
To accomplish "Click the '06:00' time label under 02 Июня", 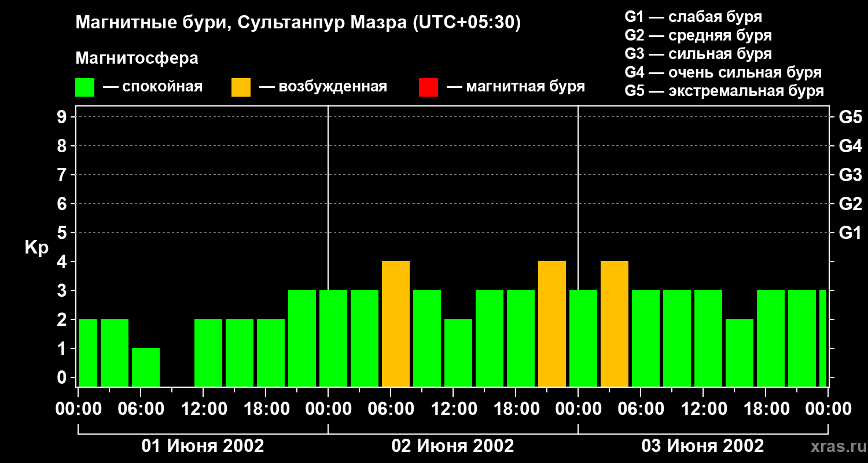I will (x=391, y=409).
